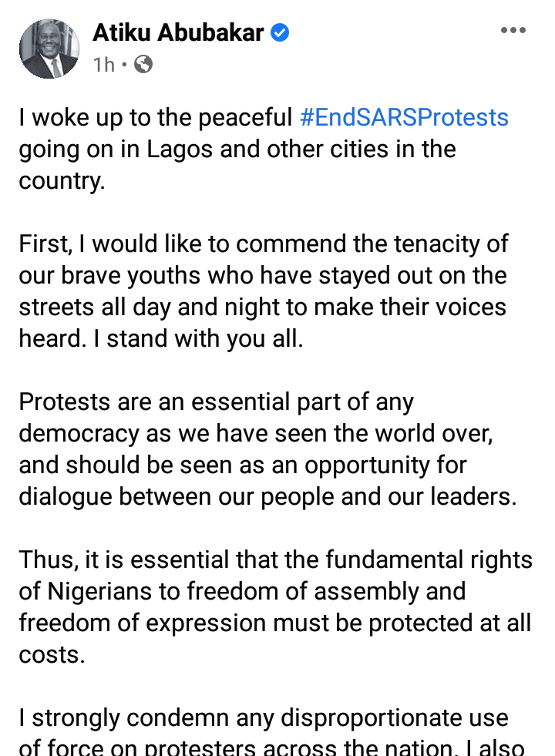Open the Atiku Abubakar profile name link
Image resolution: width=555 pixels, height=756 pixels.
click(178, 33)
